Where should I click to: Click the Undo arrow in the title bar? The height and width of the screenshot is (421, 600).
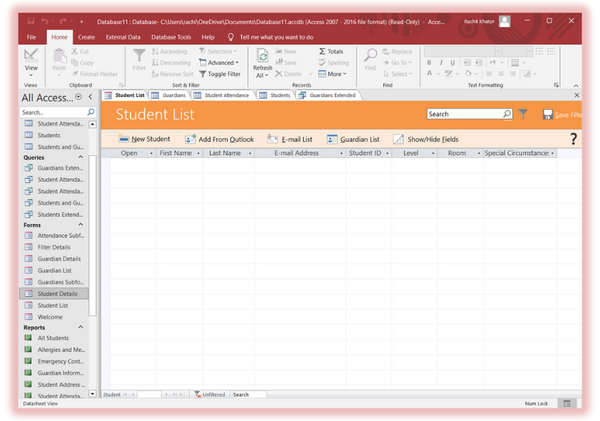click(44, 21)
